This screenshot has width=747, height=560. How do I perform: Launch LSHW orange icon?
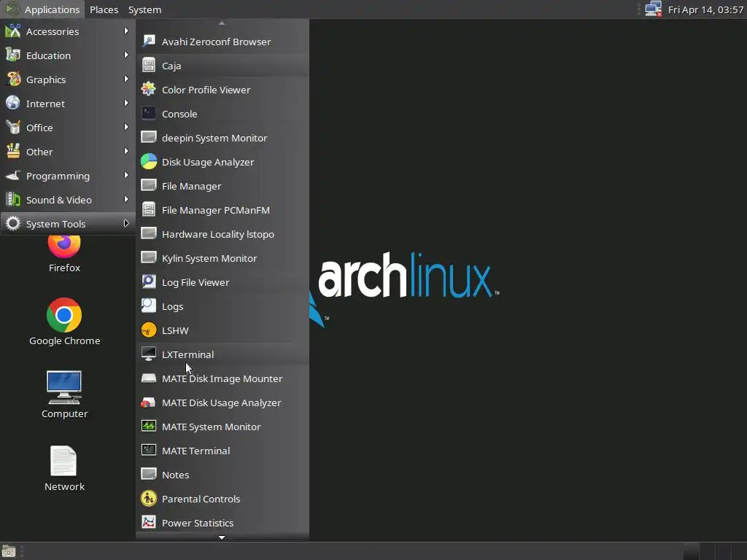click(x=149, y=330)
